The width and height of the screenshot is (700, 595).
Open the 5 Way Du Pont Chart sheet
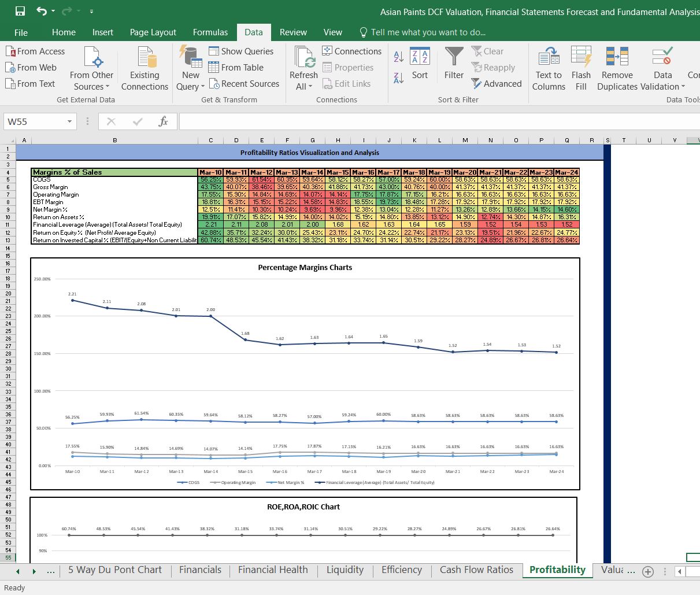pyautogui.click(x=114, y=570)
